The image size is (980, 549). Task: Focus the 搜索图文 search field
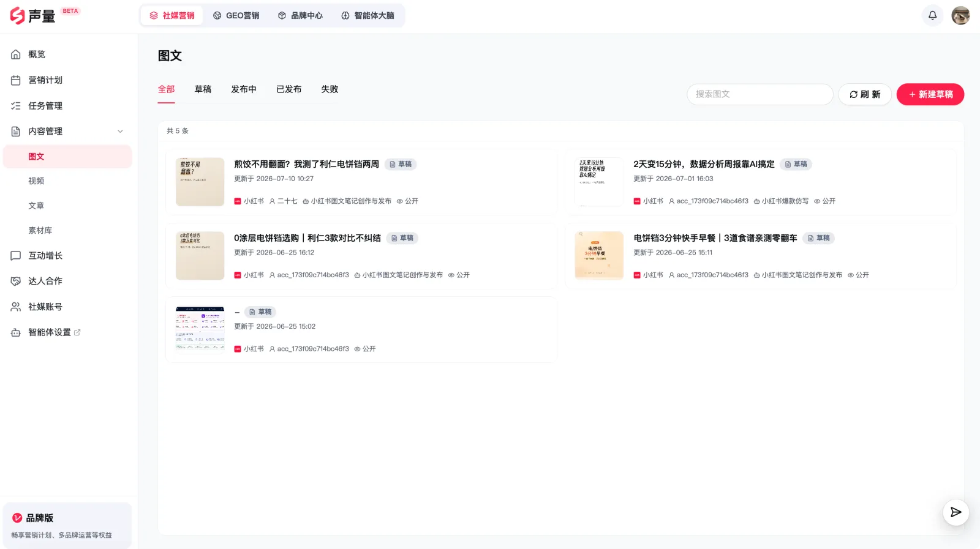tap(760, 94)
